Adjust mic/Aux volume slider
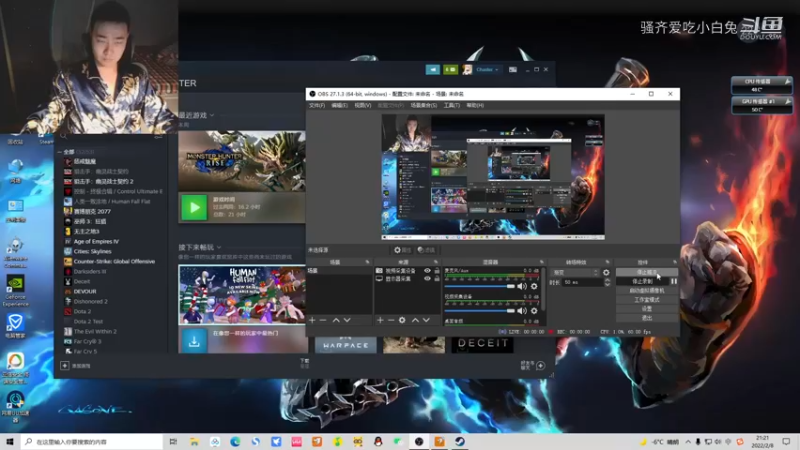This screenshot has height=450, width=800. [480, 286]
